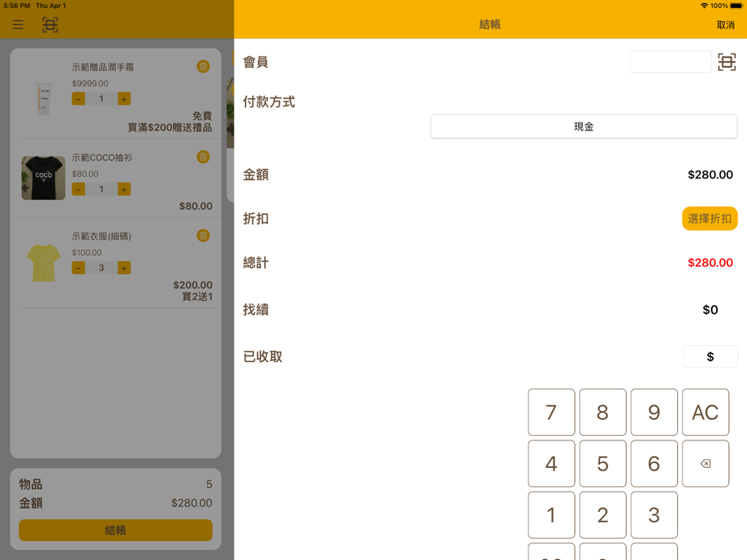This screenshot has width=747, height=560.
Task: Select the COCO black shirt thumbnail
Action: click(x=43, y=178)
